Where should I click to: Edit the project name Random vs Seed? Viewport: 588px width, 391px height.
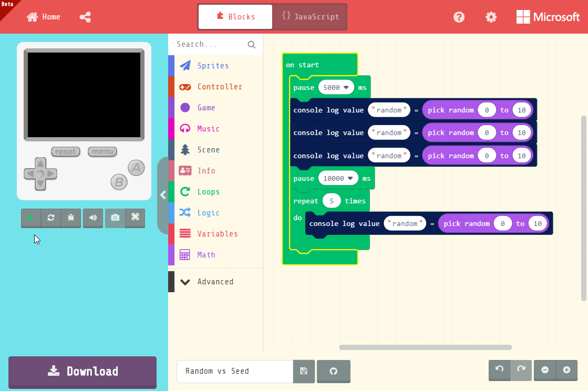tap(235, 371)
